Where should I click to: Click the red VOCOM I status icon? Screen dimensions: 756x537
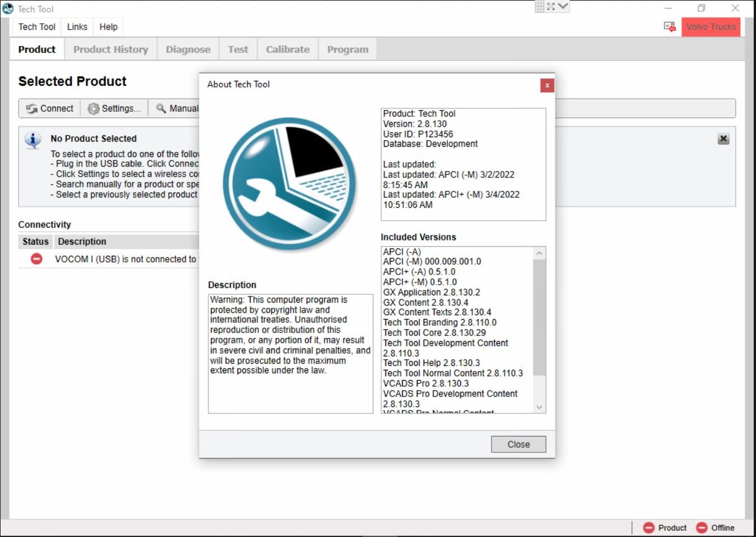37,259
